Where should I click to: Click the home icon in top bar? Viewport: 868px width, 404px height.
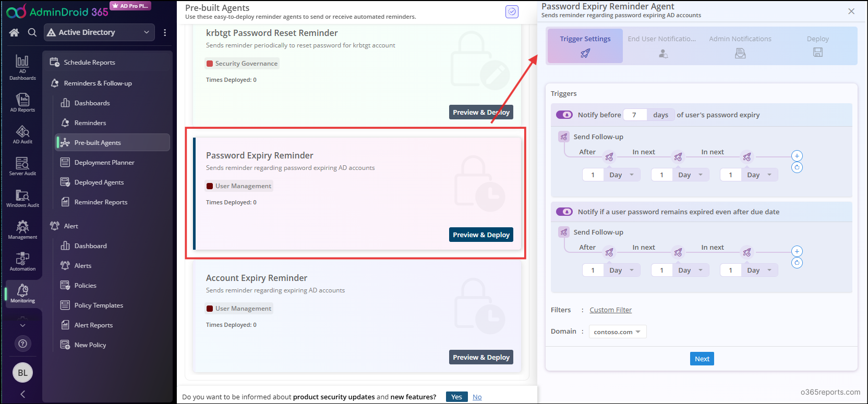(14, 32)
